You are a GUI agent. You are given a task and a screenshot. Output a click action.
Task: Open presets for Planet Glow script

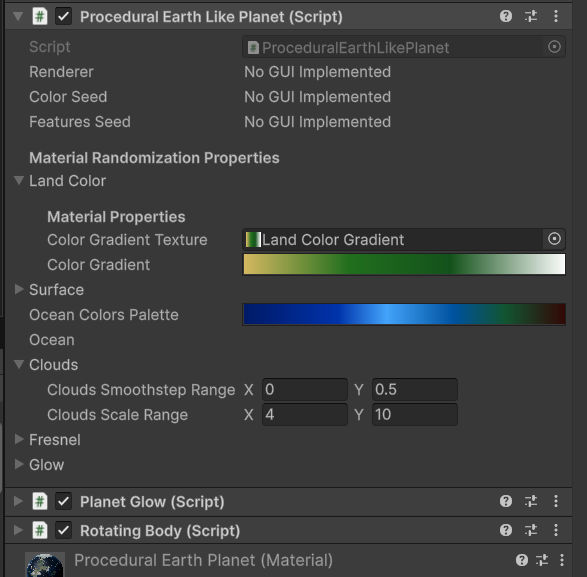531,501
